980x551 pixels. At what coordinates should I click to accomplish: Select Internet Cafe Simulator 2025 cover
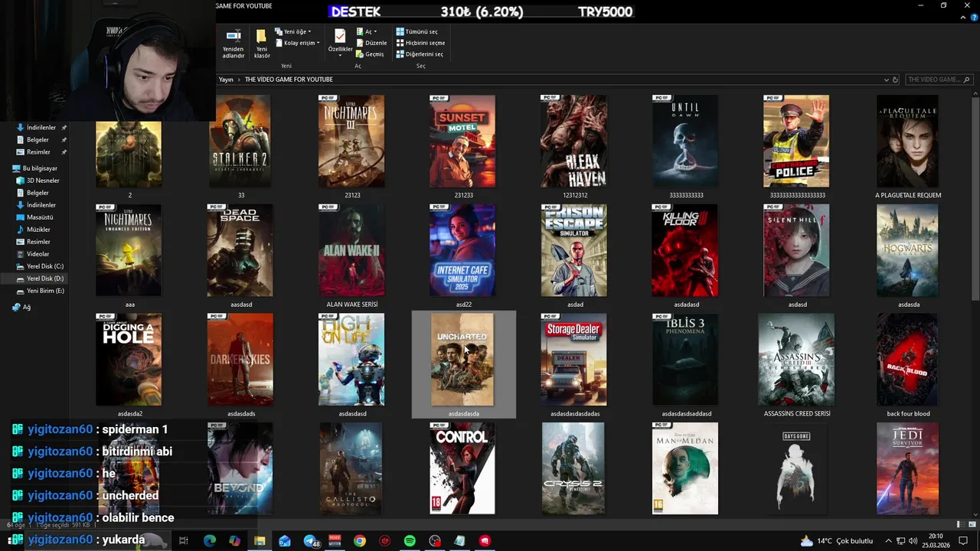pyautogui.click(x=462, y=251)
